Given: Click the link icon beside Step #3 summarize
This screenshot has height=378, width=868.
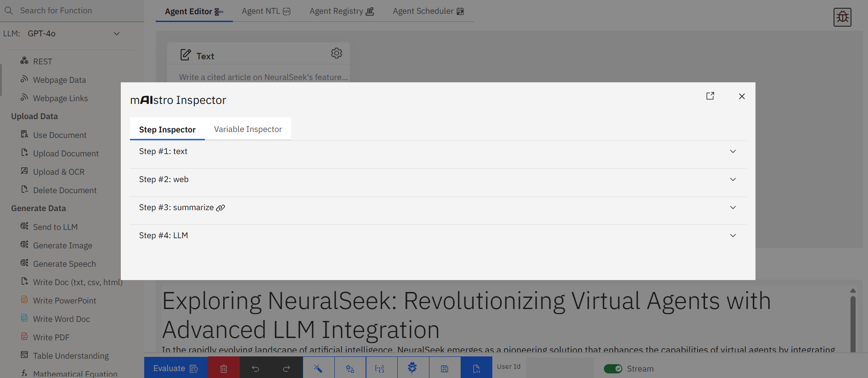Looking at the screenshot, I should (x=220, y=208).
